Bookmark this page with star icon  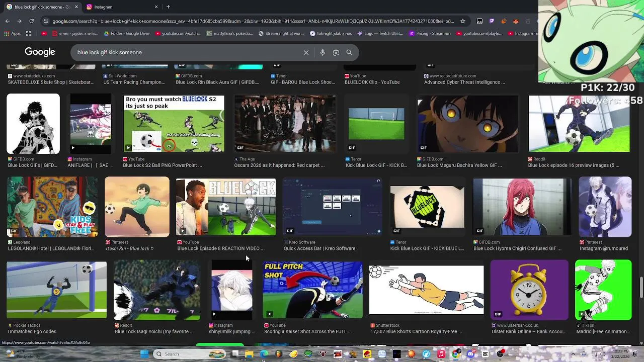point(463,21)
